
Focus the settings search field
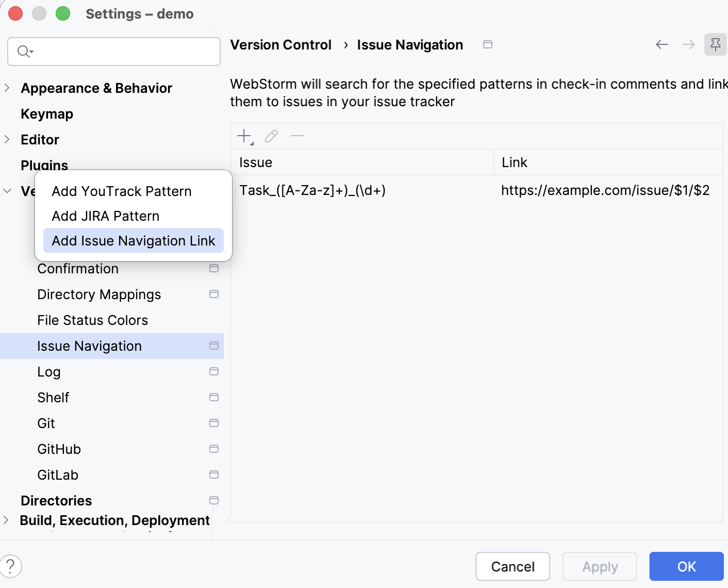(x=114, y=52)
